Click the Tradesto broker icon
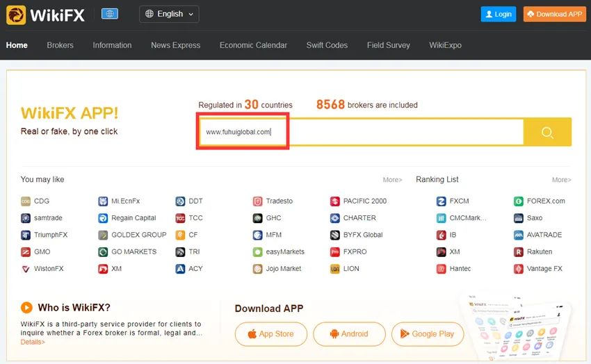Image resolution: width=591 pixels, height=364 pixels. pyautogui.click(x=257, y=201)
